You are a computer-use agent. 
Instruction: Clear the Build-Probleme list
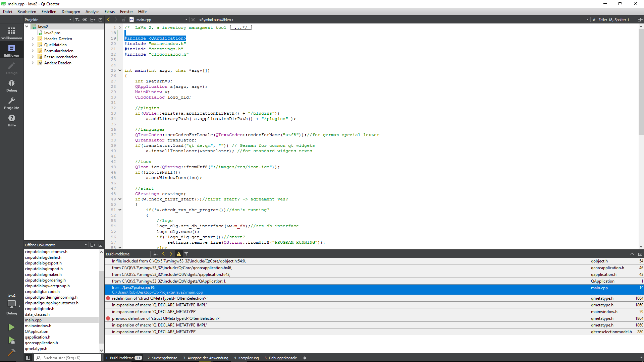tap(155, 254)
